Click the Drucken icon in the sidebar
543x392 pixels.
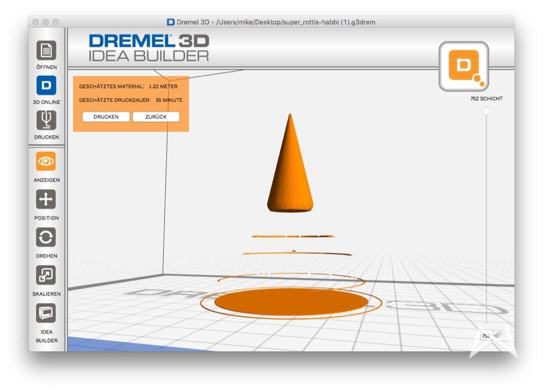click(46, 120)
